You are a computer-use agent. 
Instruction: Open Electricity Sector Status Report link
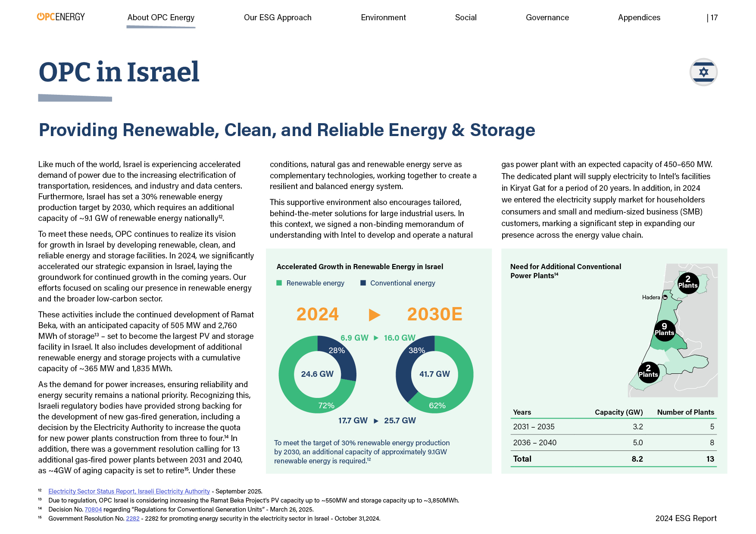tap(129, 491)
